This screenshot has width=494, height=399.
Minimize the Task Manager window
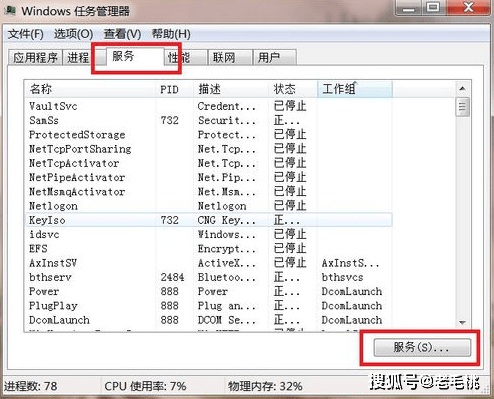click(409, 7)
